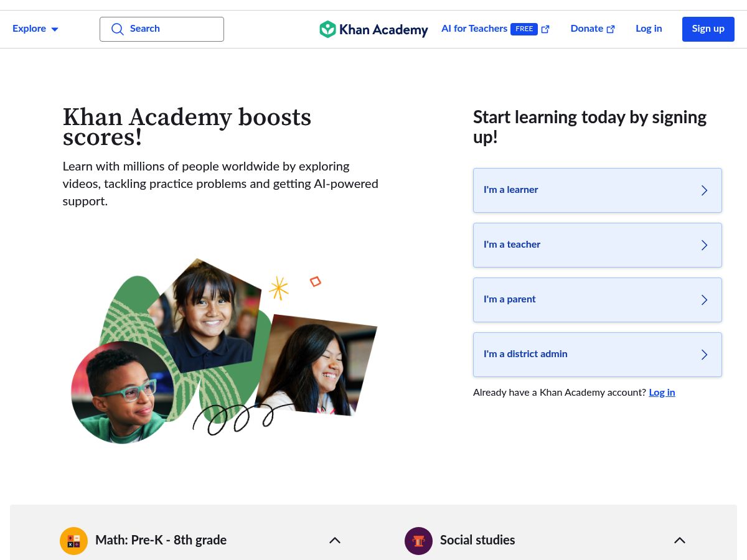This screenshot has height=560, width=747.
Task: Open the Explore dropdown menu
Action: click(x=35, y=29)
